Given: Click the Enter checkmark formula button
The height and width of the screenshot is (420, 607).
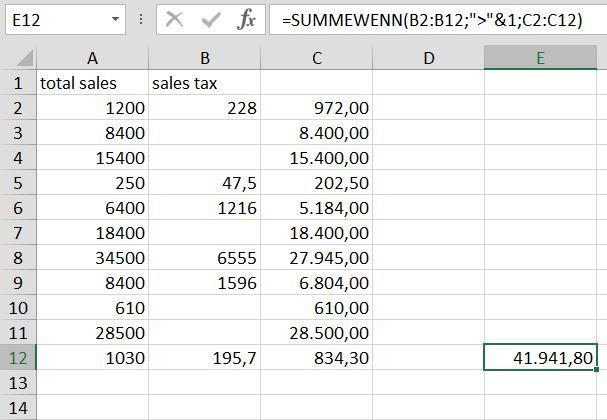Looking at the screenshot, I should [x=211, y=19].
